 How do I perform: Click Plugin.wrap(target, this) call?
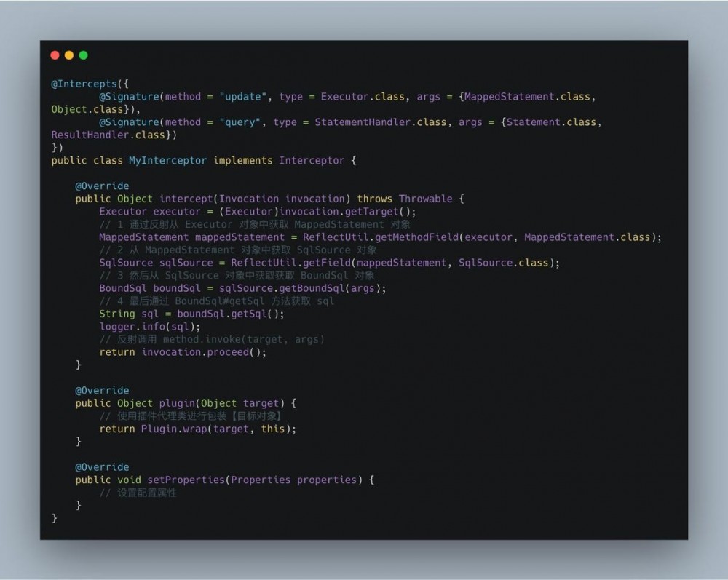(x=216, y=429)
